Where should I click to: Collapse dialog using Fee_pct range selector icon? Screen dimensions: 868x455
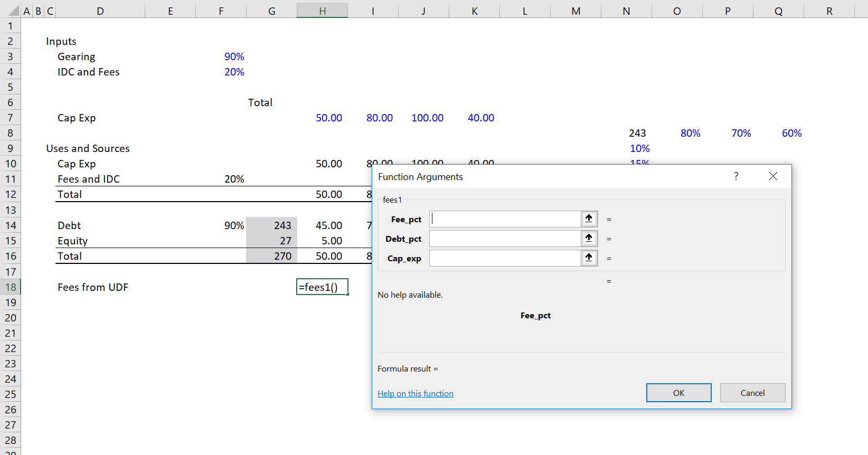tap(589, 219)
